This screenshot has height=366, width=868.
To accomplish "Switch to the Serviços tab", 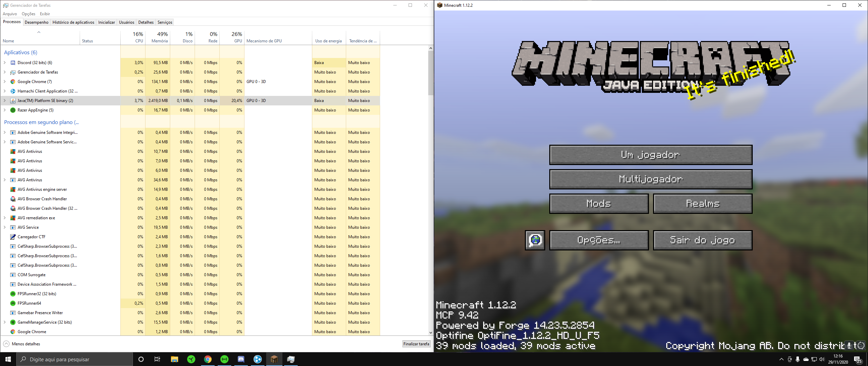I will 165,22.
